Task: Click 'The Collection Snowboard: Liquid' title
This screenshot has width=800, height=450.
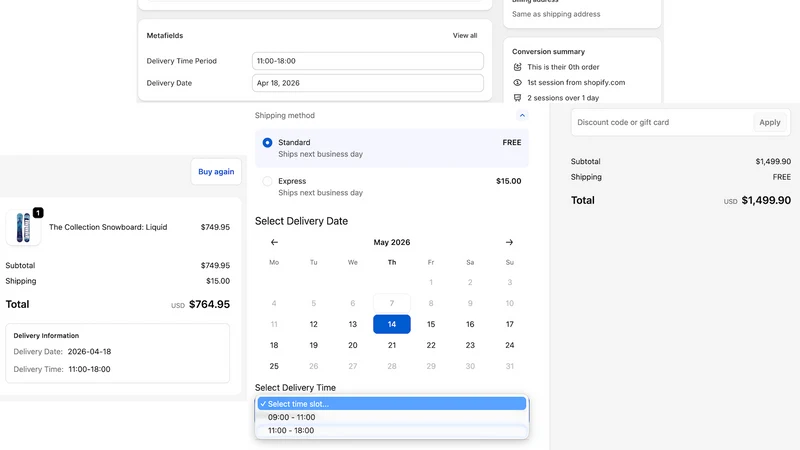Action: pyautogui.click(x=108, y=227)
